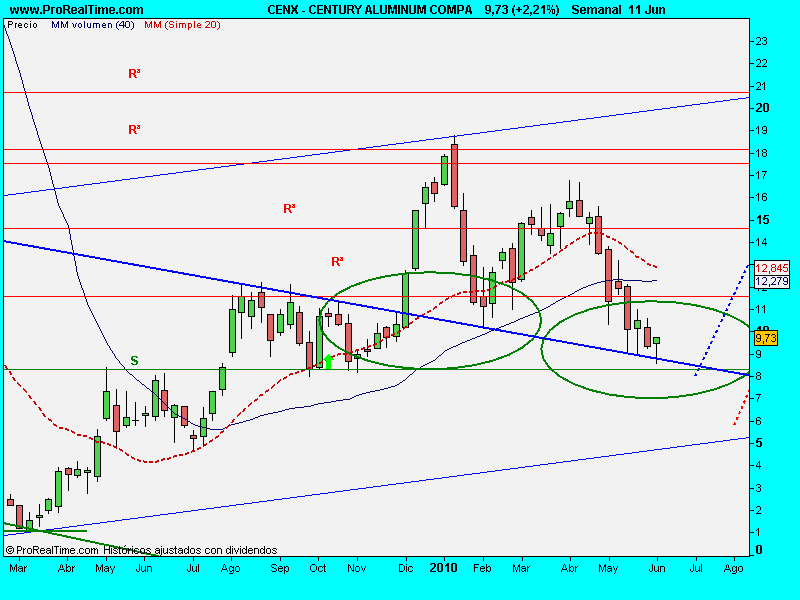800x600 pixels.
Task: Click 22 on the price axis
Action: [x=761, y=63]
